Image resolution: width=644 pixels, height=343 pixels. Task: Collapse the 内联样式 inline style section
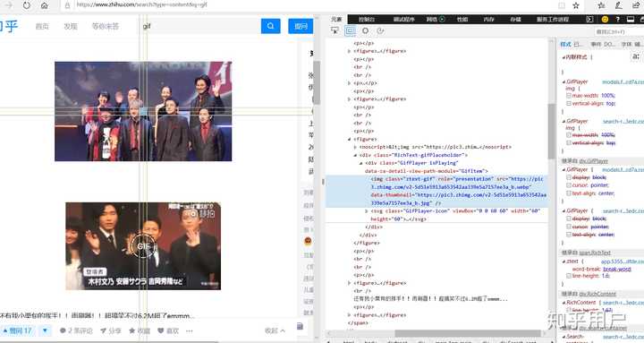pos(563,57)
